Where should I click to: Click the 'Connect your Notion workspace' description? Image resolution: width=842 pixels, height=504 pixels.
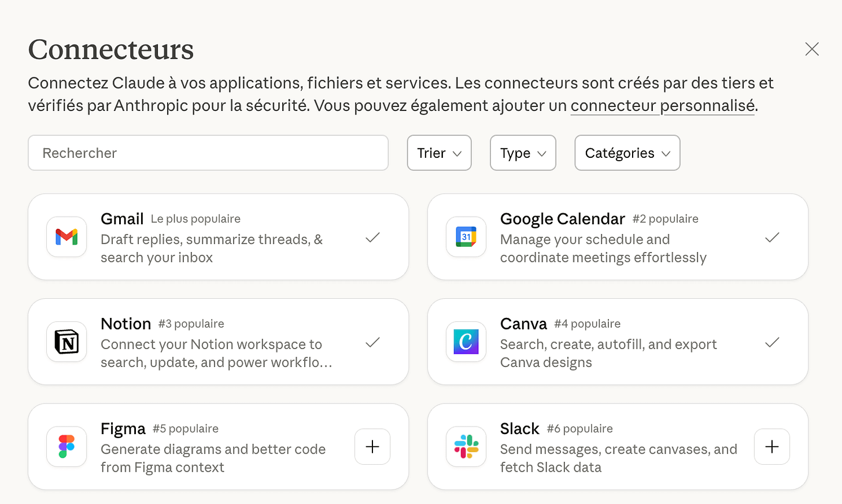(216, 353)
